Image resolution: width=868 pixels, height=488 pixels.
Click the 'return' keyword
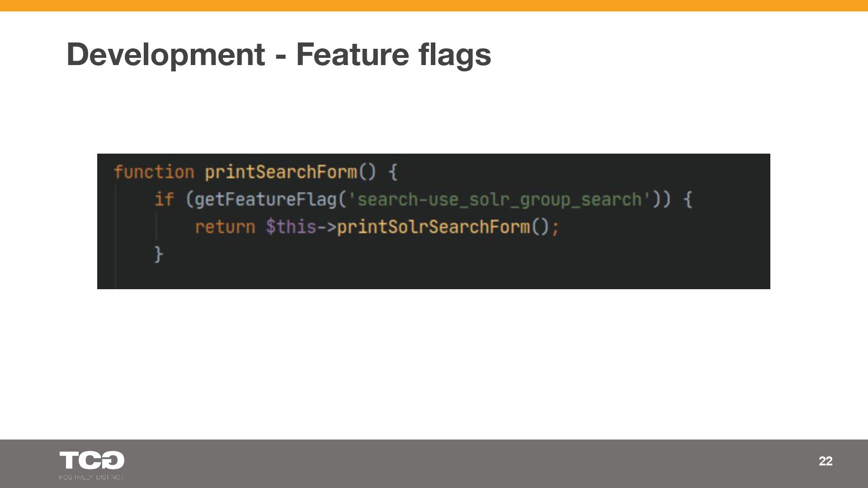click(x=225, y=227)
